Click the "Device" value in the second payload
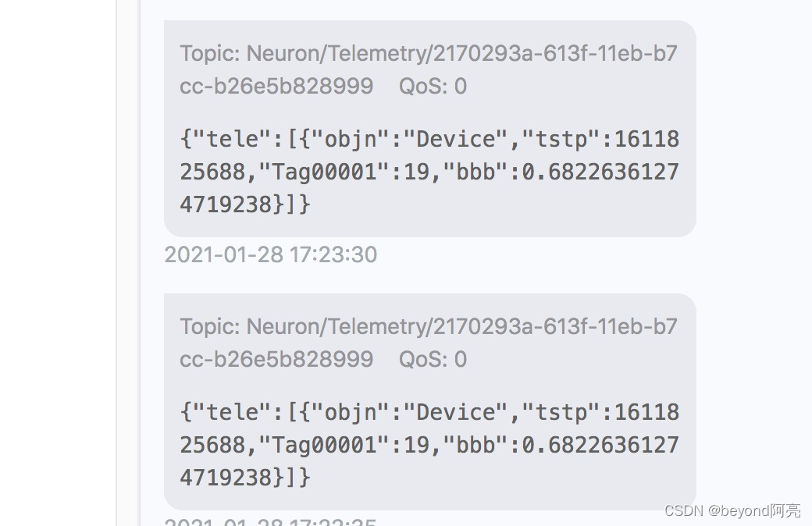 tap(456, 413)
